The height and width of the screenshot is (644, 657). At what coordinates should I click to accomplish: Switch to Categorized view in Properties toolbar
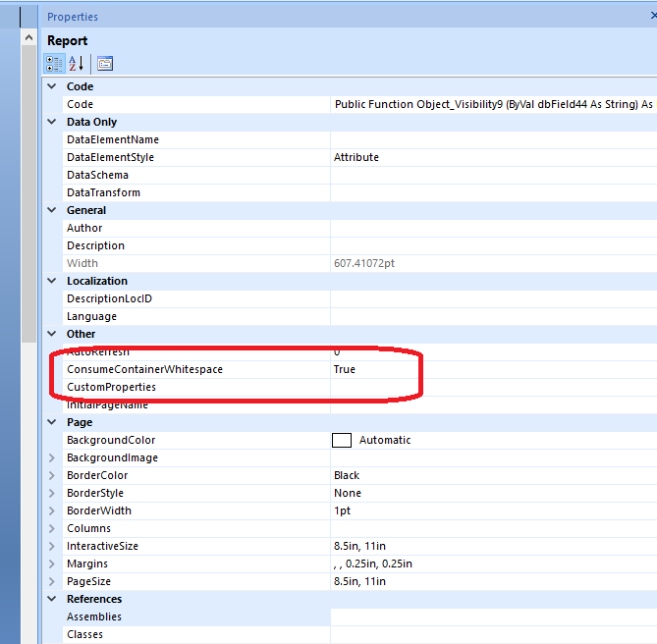coord(54,64)
